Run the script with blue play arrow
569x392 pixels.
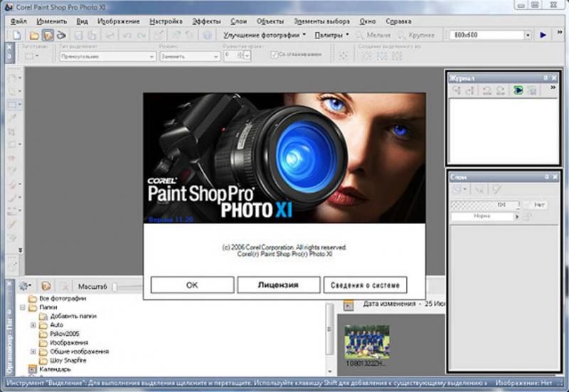click(543, 34)
